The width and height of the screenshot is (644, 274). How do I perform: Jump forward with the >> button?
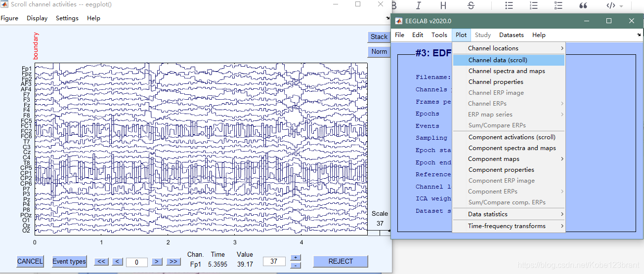[x=173, y=262]
